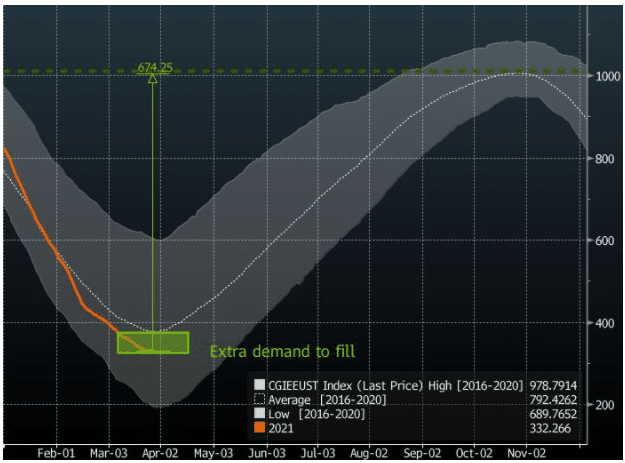Click the green arrowhead below 674.25
Viewport: 625px width, 463px height.
coord(152,79)
